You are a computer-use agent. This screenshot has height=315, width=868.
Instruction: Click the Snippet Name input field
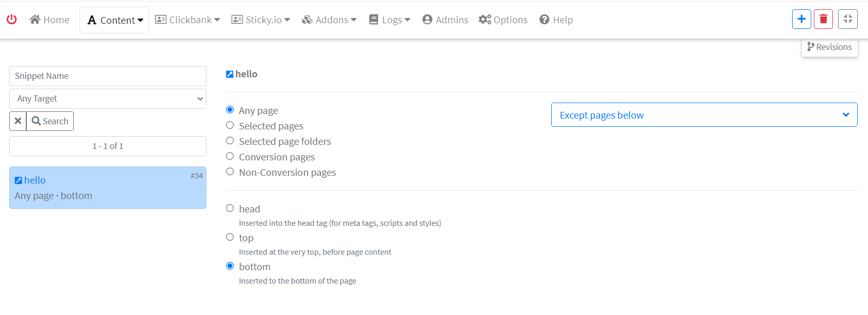point(108,76)
